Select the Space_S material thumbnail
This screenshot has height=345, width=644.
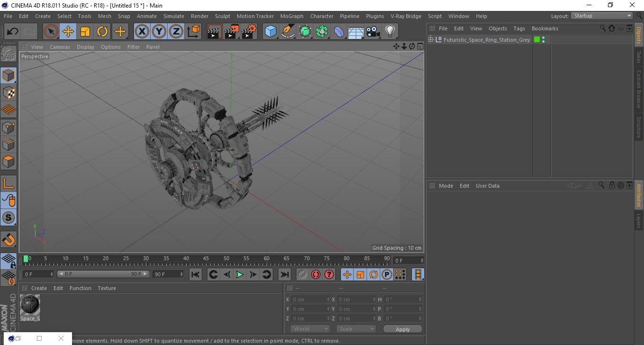(x=30, y=305)
